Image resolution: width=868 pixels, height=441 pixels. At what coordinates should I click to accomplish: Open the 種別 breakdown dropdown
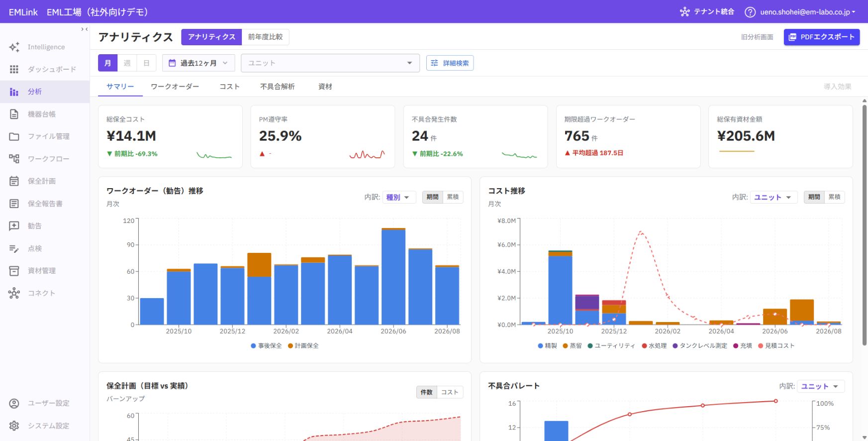(x=399, y=197)
